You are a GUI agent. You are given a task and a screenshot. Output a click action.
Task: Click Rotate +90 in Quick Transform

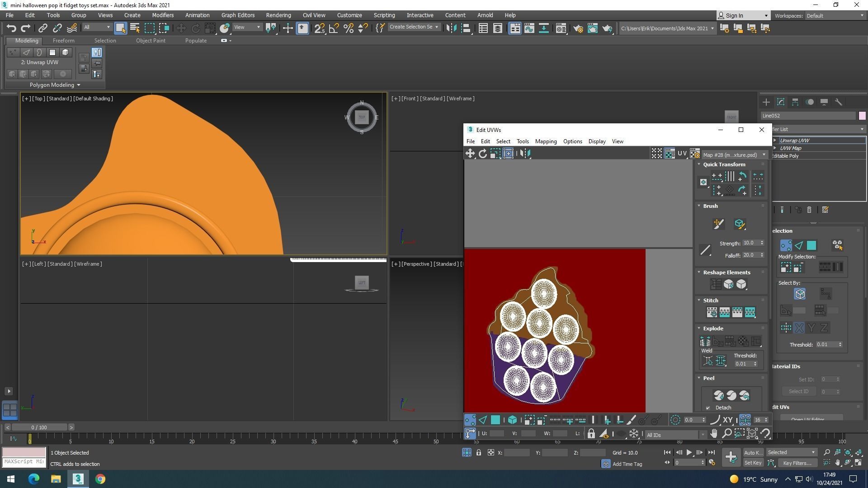(x=742, y=190)
